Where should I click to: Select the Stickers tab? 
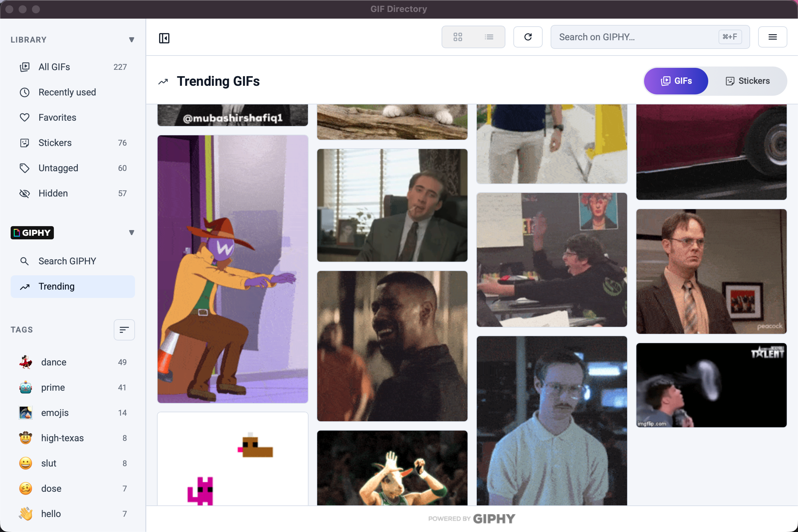click(747, 81)
